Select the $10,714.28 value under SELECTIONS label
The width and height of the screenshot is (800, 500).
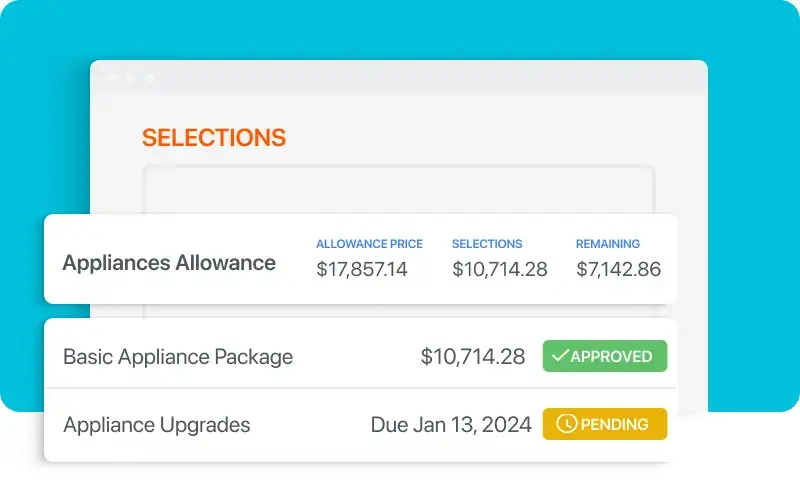(x=499, y=269)
